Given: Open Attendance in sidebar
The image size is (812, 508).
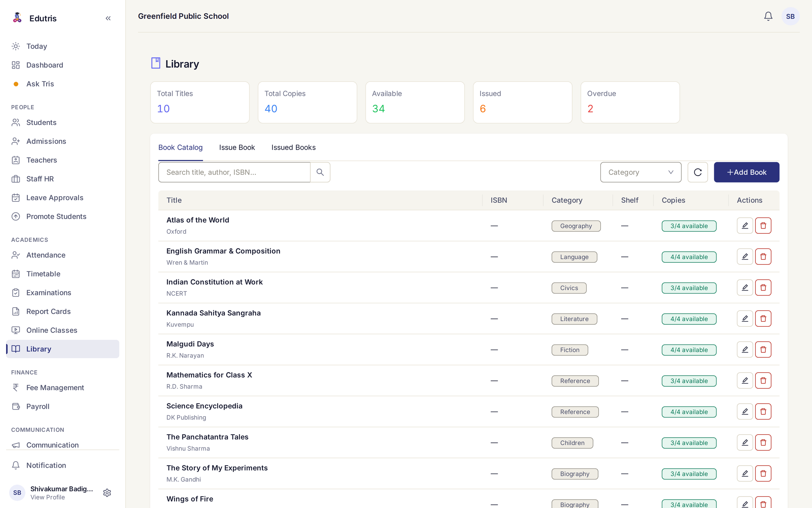Looking at the screenshot, I should click(x=63, y=255).
